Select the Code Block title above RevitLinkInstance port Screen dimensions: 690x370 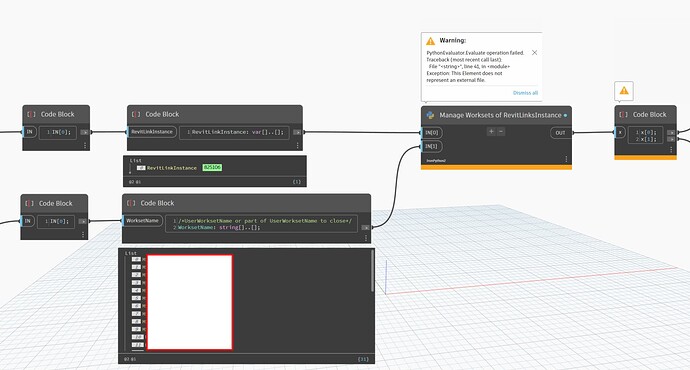(x=162, y=114)
